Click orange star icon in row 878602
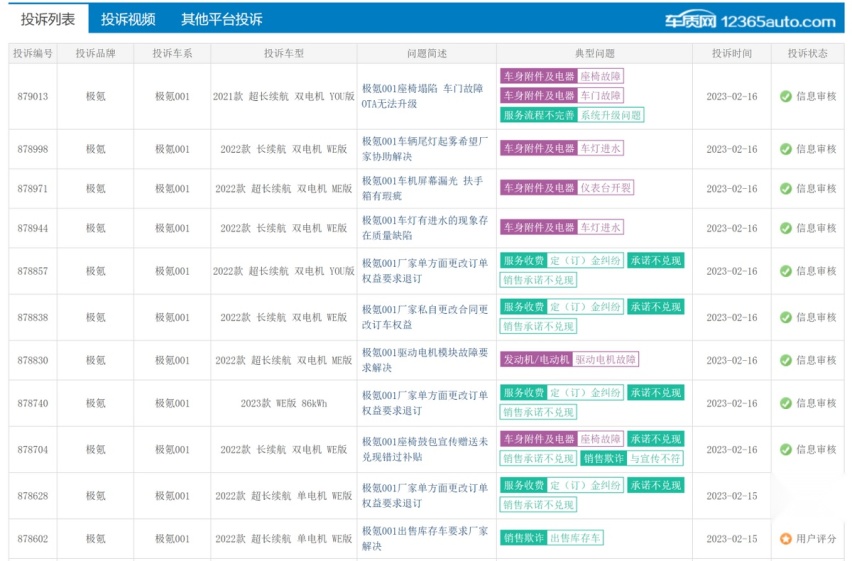The height and width of the screenshot is (561, 852). coord(786,539)
